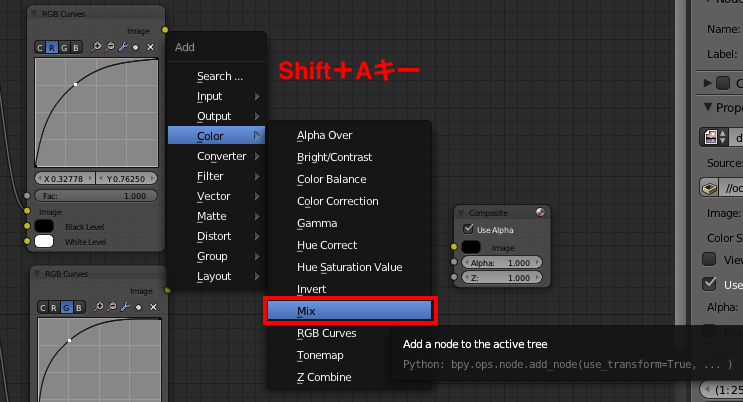Collapse the Properties section in side panel
The image size is (743, 402).
pos(708,107)
